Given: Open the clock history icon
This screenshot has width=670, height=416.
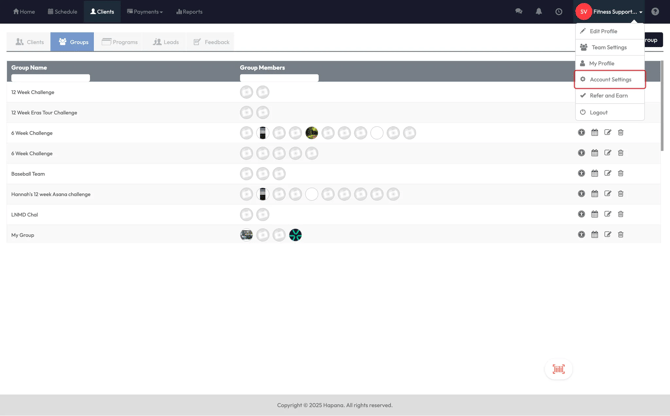Looking at the screenshot, I should point(558,12).
